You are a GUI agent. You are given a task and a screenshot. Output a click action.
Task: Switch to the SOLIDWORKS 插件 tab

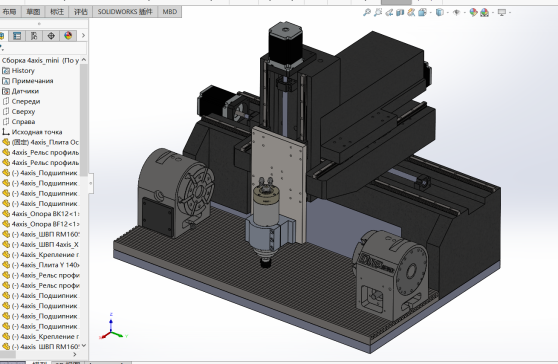[x=125, y=12]
